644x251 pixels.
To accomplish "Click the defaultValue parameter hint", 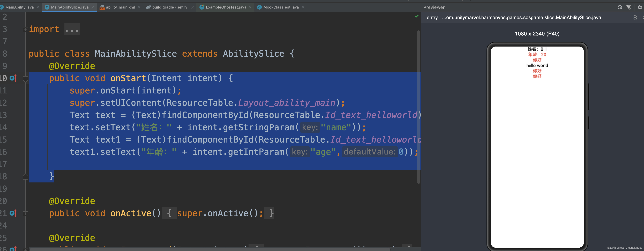I will point(370,152).
